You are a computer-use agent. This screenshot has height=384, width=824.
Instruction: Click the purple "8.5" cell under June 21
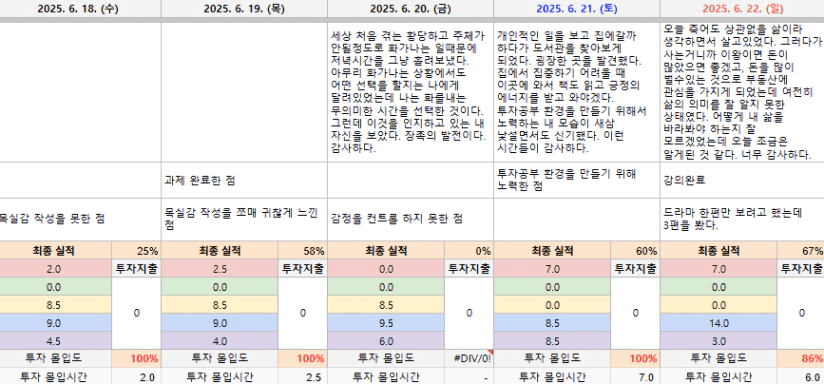pyautogui.click(x=552, y=340)
